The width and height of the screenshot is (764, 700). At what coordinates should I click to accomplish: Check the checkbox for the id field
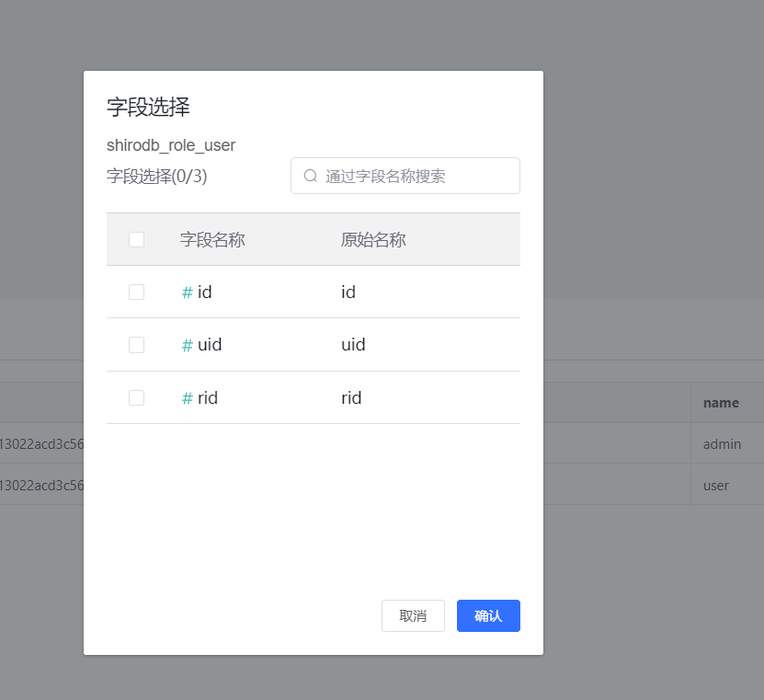pyautogui.click(x=136, y=292)
